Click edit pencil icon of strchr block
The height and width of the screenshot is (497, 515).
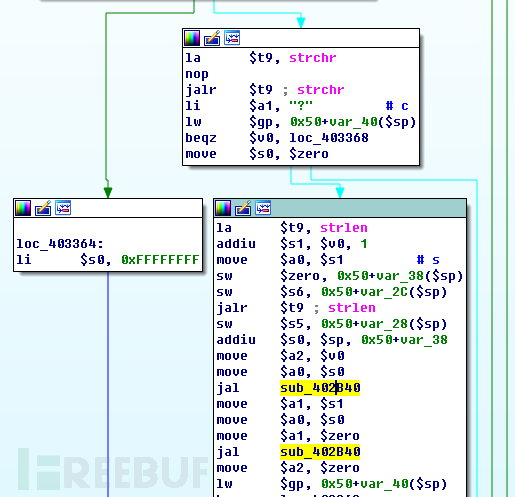[x=212, y=38]
